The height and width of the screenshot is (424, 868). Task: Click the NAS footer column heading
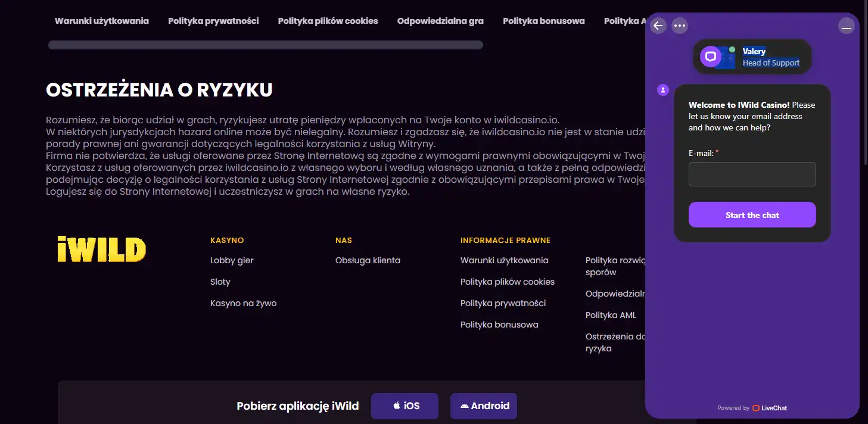[344, 241]
